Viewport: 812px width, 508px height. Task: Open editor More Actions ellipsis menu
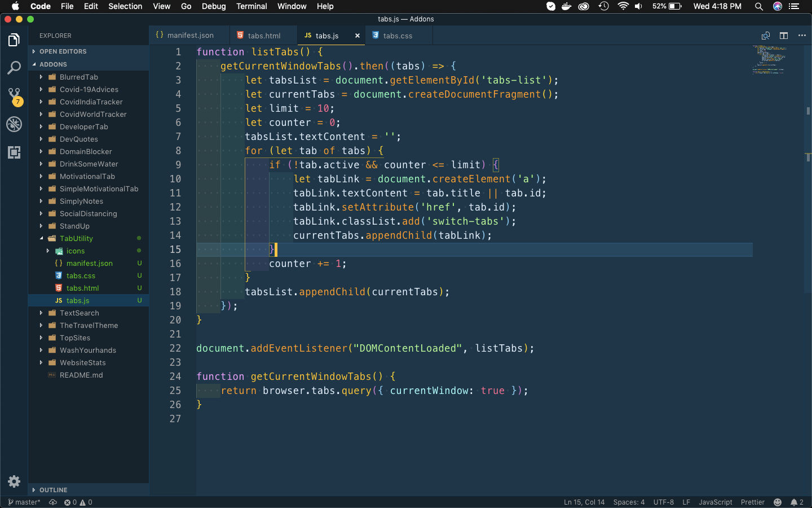click(x=802, y=36)
